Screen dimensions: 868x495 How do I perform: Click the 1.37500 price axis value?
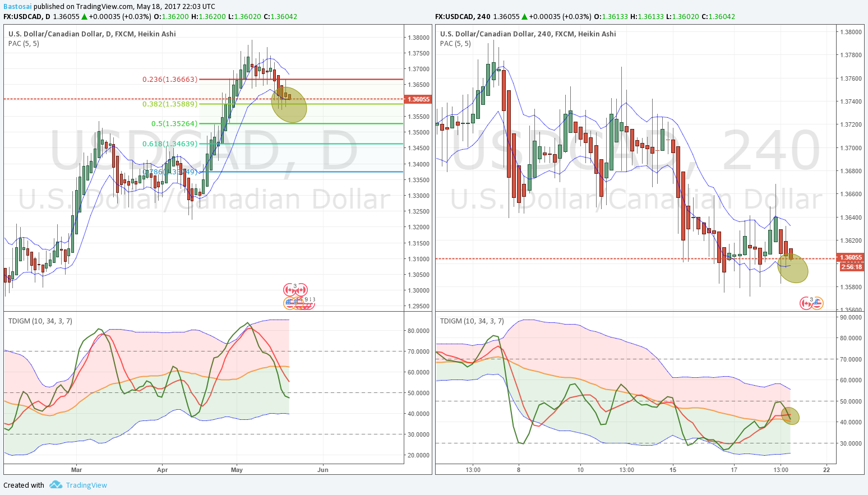click(x=419, y=53)
